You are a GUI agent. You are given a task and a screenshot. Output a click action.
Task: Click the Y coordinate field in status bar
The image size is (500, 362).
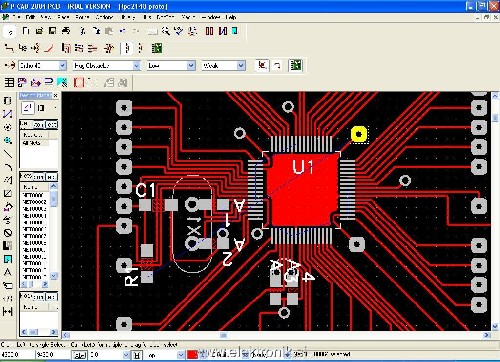(x=52, y=355)
